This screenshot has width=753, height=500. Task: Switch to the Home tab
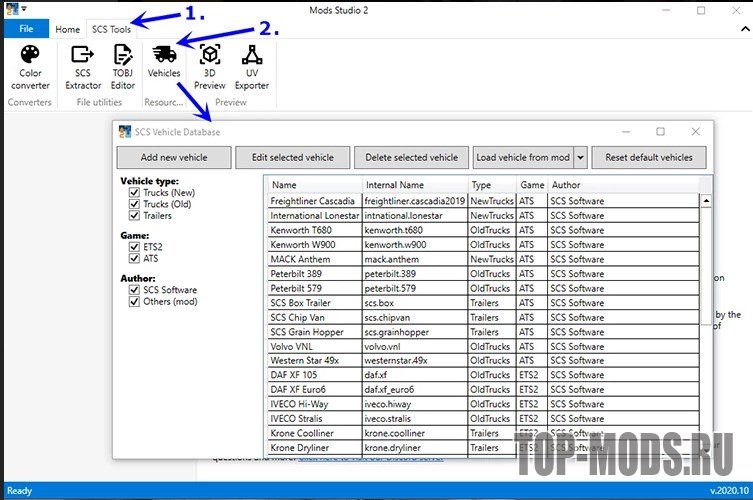pos(68,29)
